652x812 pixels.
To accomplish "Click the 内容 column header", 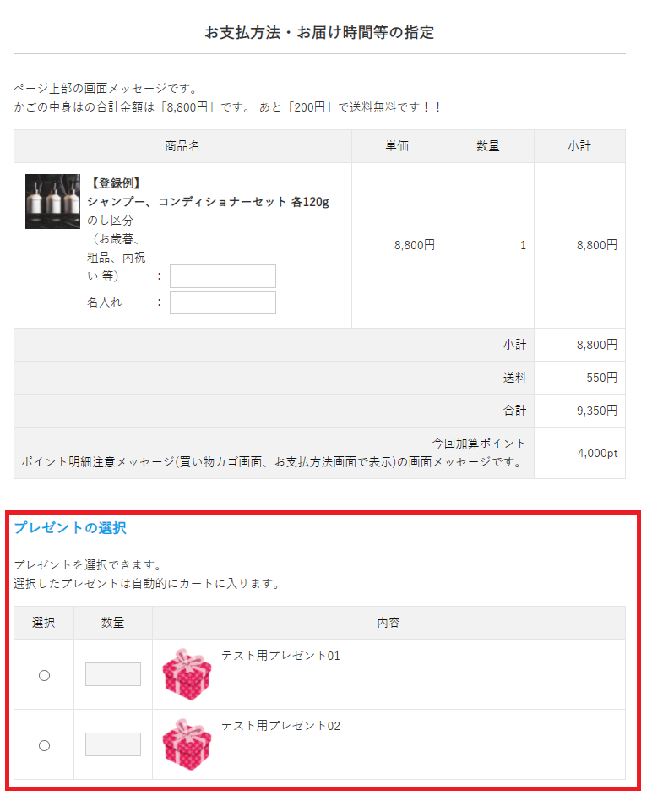I will tap(388, 623).
